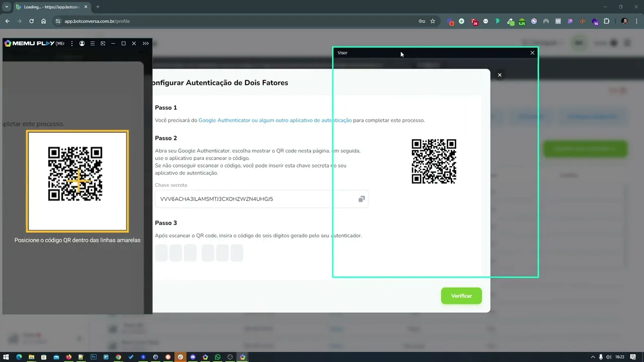Go back in the browser
This screenshot has height=362, width=644.
tap(7, 21)
